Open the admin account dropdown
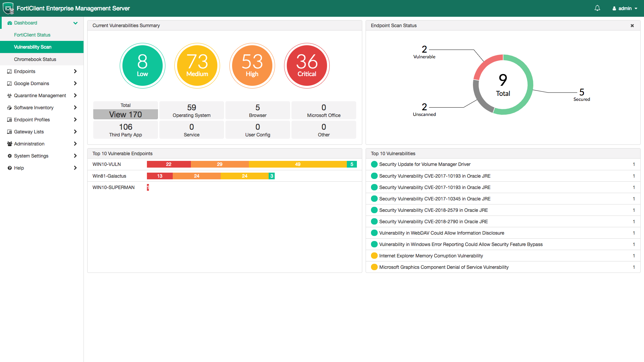644x362 pixels. (625, 8)
